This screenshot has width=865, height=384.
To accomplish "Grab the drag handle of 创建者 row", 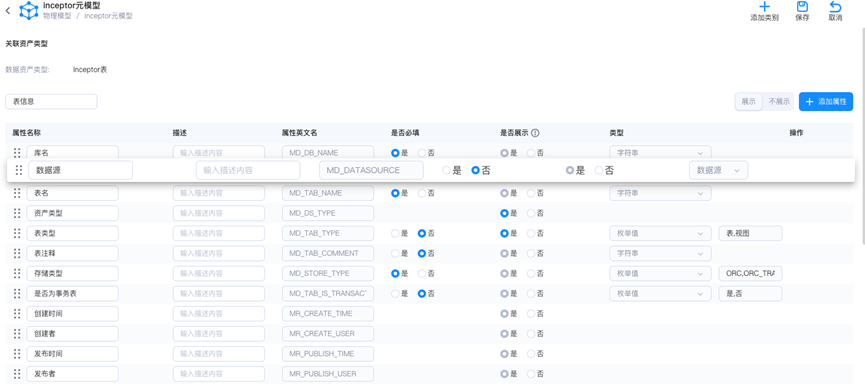I will tap(17, 334).
